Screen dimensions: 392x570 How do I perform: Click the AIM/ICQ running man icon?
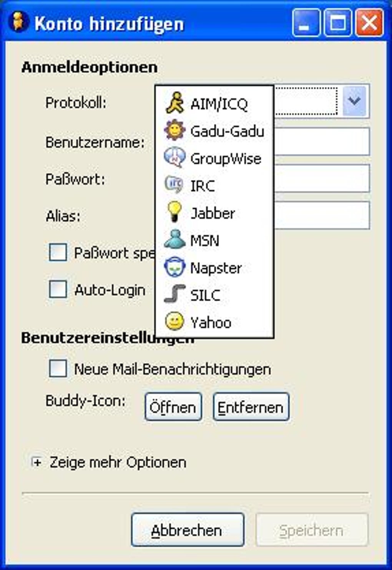[x=175, y=103]
